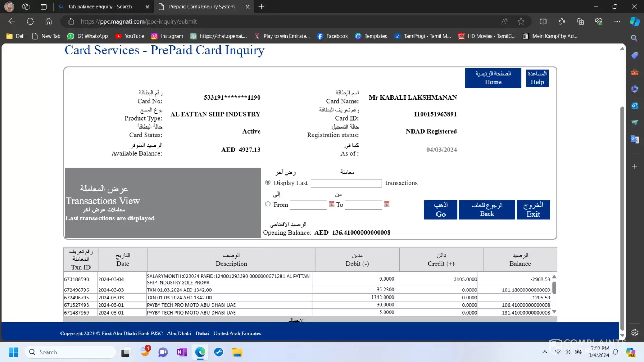Open File Explorer from the taskbar
This screenshot has height=362, width=644.
(237, 352)
